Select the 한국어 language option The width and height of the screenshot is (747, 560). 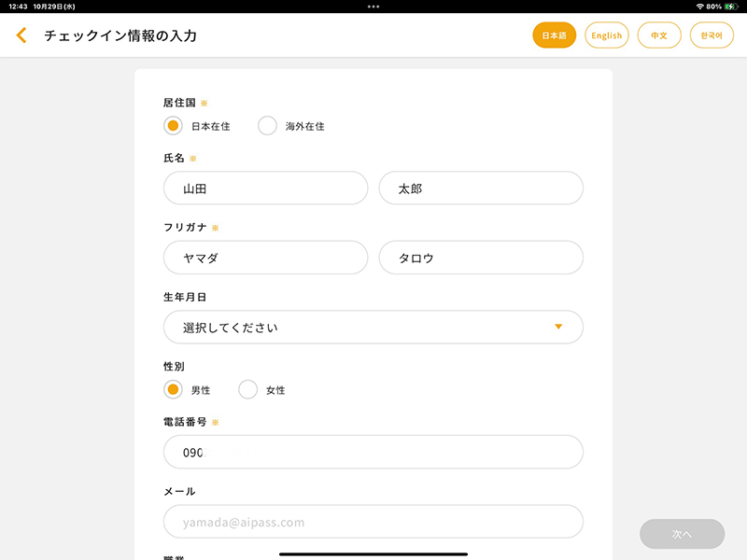click(712, 35)
